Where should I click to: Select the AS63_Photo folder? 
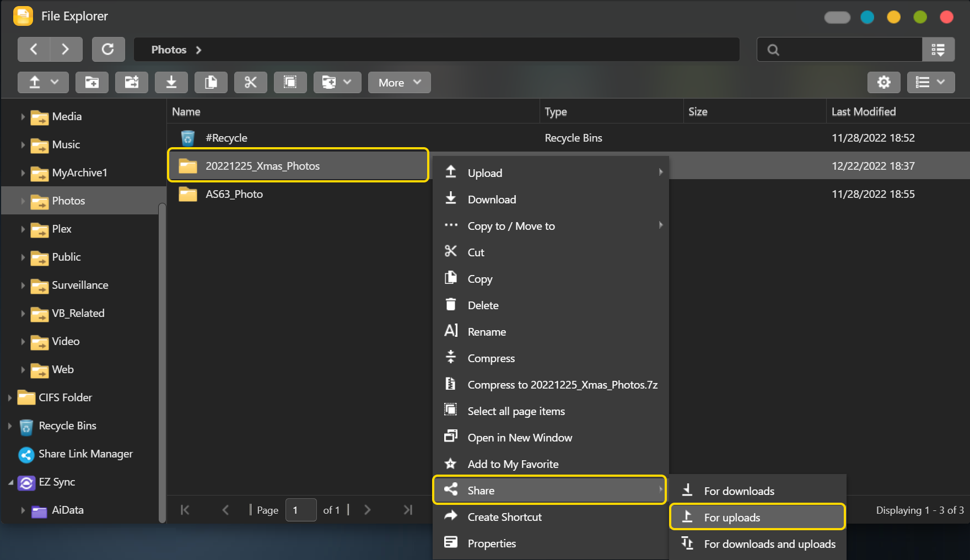tap(234, 194)
